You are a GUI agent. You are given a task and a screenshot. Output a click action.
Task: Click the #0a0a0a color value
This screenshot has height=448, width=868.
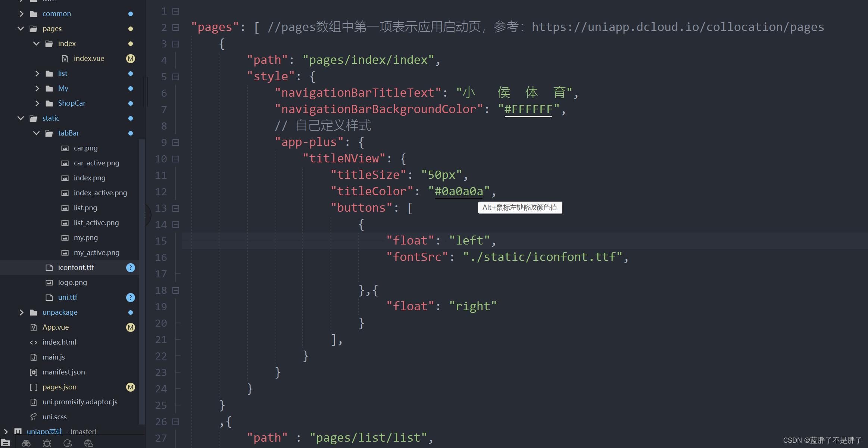pyautogui.click(x=459, y=192)
